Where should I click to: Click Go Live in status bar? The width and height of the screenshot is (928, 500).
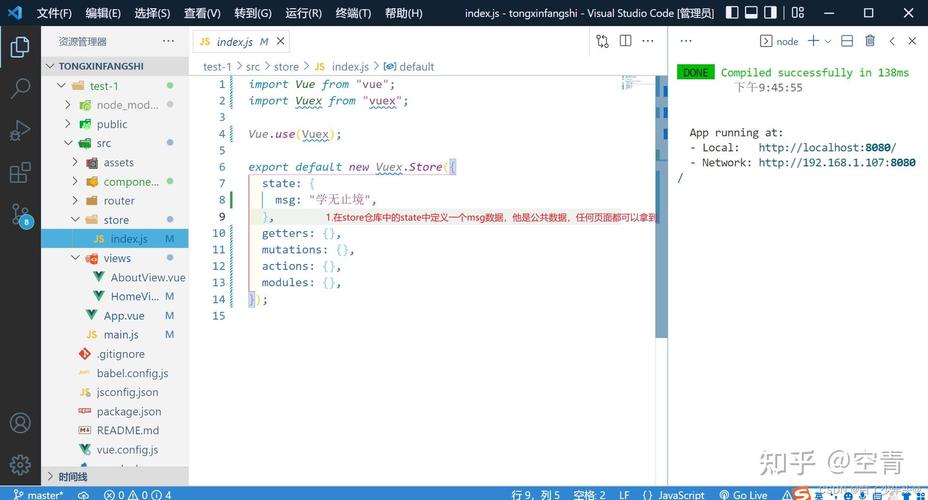[x=743, y=495]
